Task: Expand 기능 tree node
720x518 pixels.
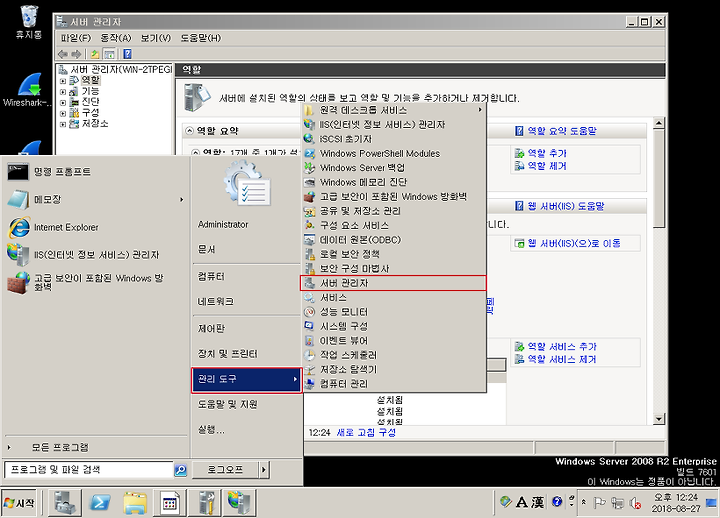Action: tap(63, 91)
